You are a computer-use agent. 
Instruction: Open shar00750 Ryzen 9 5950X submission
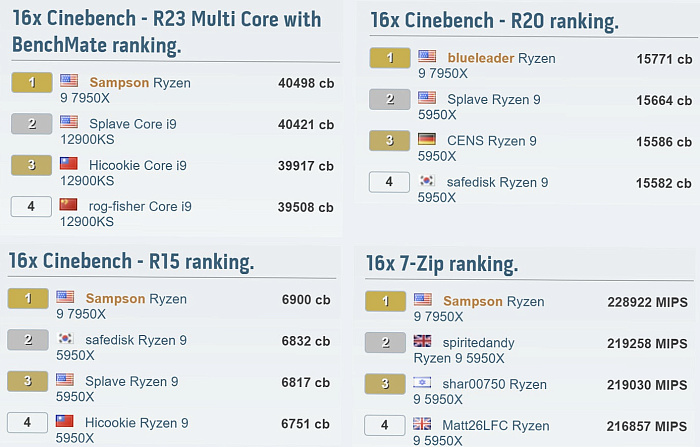tap(480, 392)
